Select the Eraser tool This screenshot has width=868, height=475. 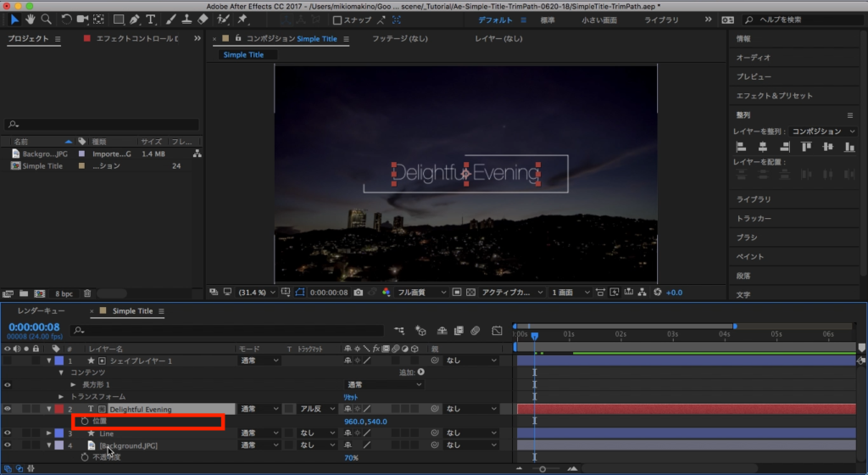point(203,19)
